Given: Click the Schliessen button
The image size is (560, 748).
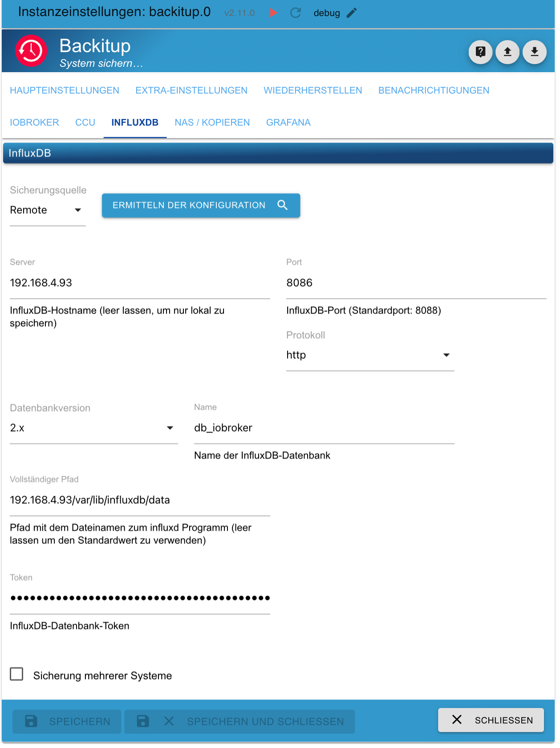Looking at the screenshot, I should [x=491, y=720].
